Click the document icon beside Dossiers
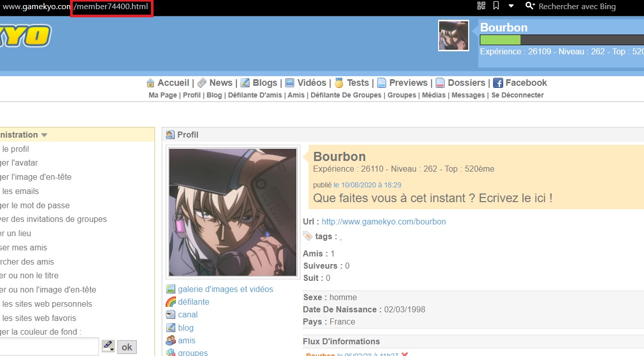 (440, 83)
